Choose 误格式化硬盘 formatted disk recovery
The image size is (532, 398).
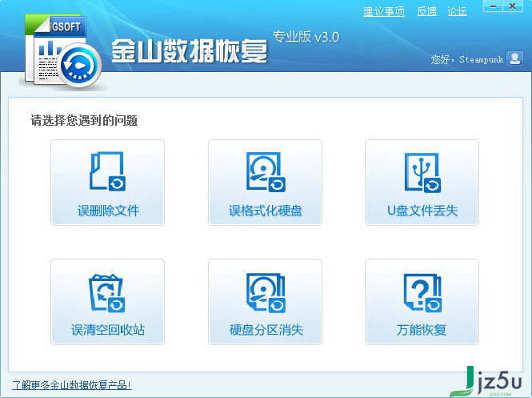click(x=265, y=183)
